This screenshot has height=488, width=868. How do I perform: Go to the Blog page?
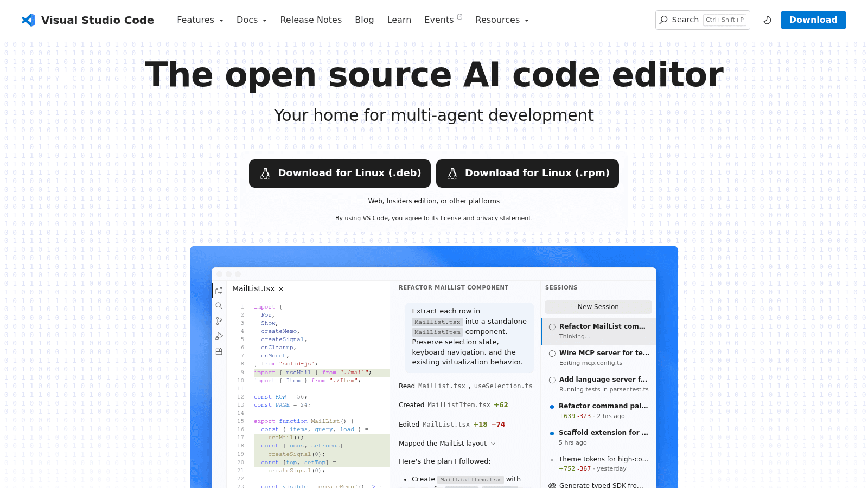(365, 20)
